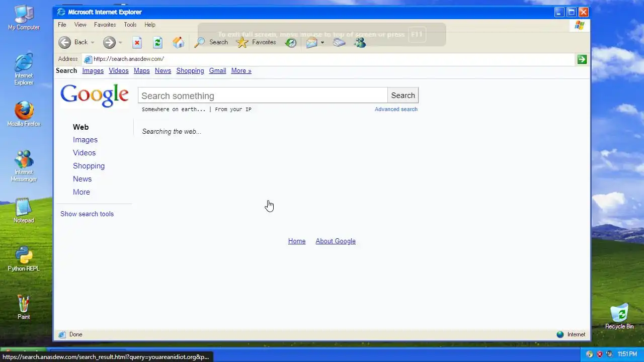Click the Search something input box
Screen dimensions: 644x362
[x=263, y=96]
